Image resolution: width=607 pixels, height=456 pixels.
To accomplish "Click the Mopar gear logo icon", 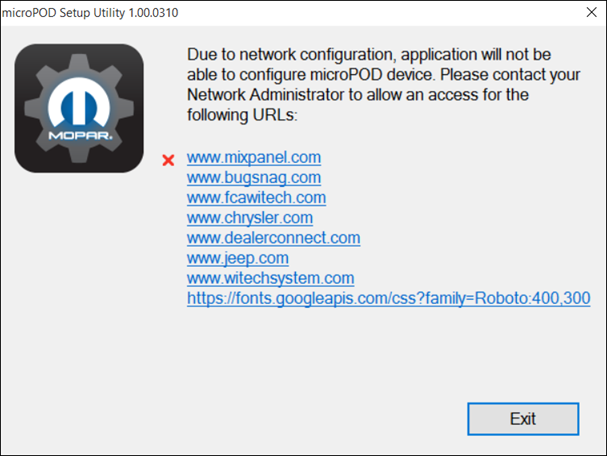I will click(x=79, y=107).
